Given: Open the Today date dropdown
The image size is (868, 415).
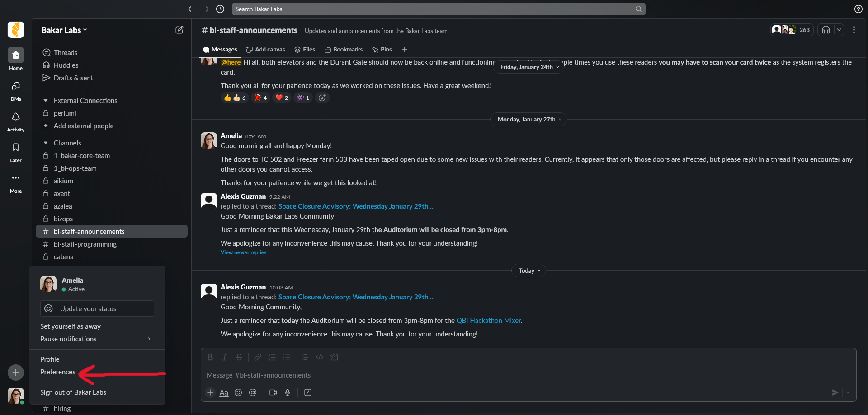Looking at the screenshot, I should (529, 270).
